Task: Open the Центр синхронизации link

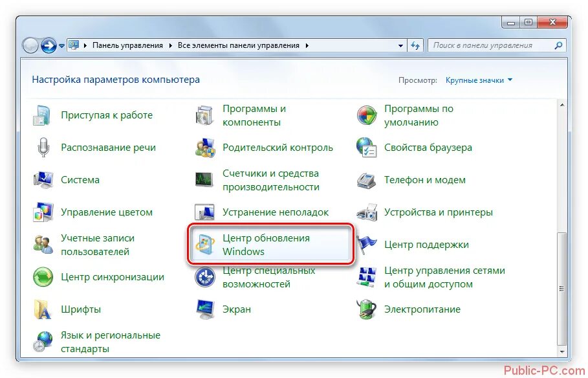Action: [x=113, y=277]
